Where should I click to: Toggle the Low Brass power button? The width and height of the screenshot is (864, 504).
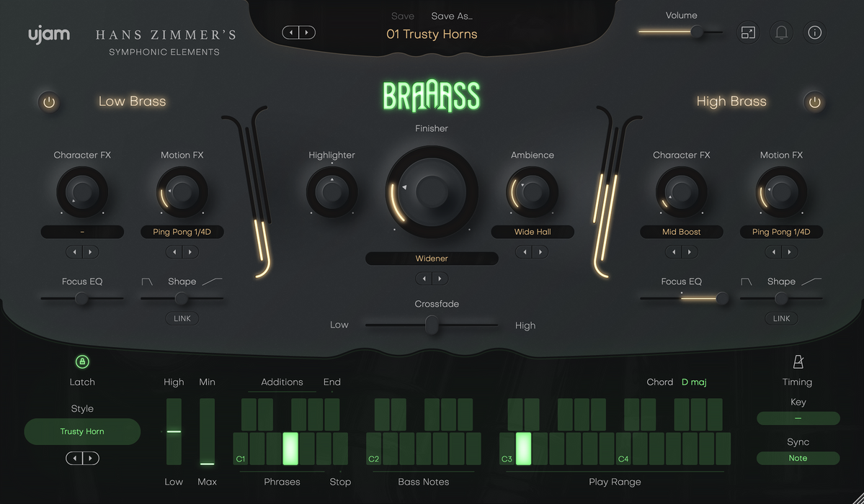(49, 102)
